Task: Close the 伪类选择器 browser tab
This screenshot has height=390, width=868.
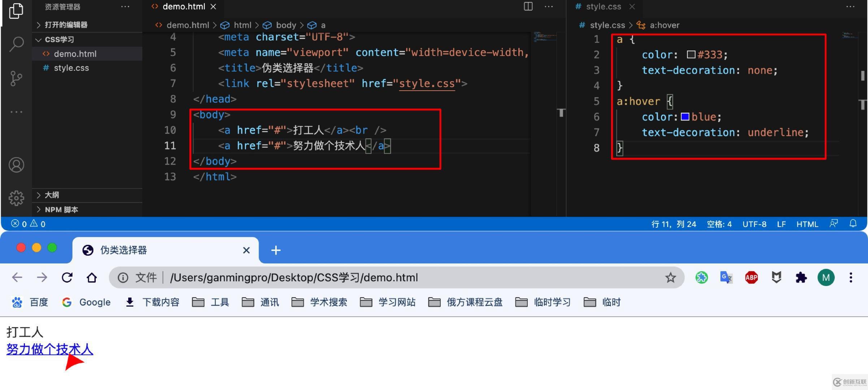Action: (x=246, y=250)
